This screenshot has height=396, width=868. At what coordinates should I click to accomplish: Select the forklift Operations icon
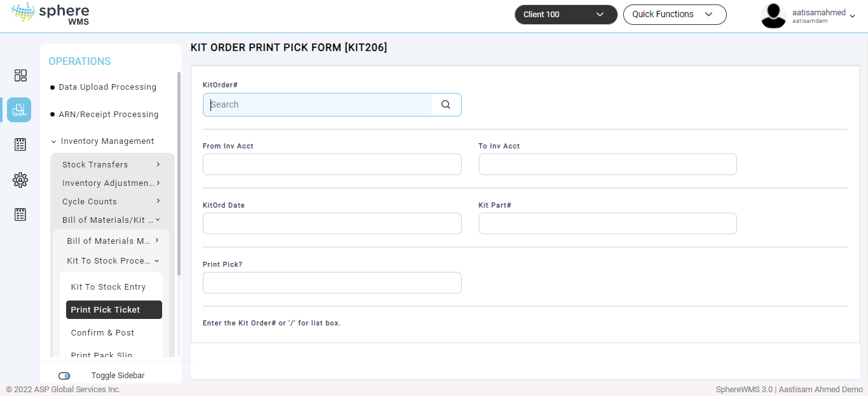(x=19, y=110)
